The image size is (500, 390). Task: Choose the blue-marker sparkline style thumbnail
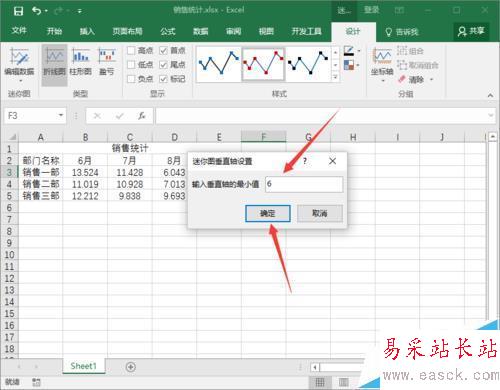pyautogui.click(x=218, y=64)
